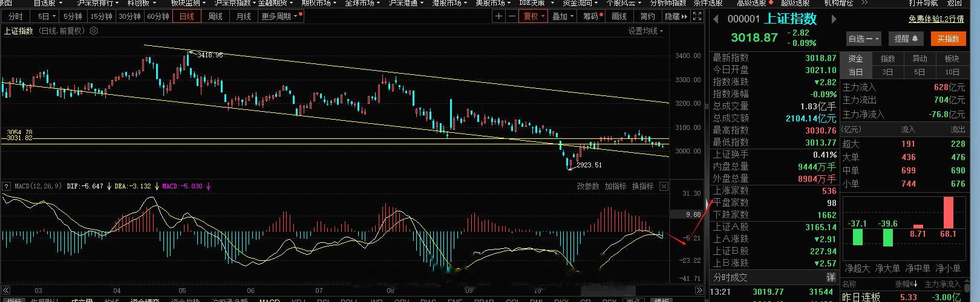The height and width of the screenshot is (302, 980).
Task: Go to previous stock with left arrow
Action: tap(716, 19)
